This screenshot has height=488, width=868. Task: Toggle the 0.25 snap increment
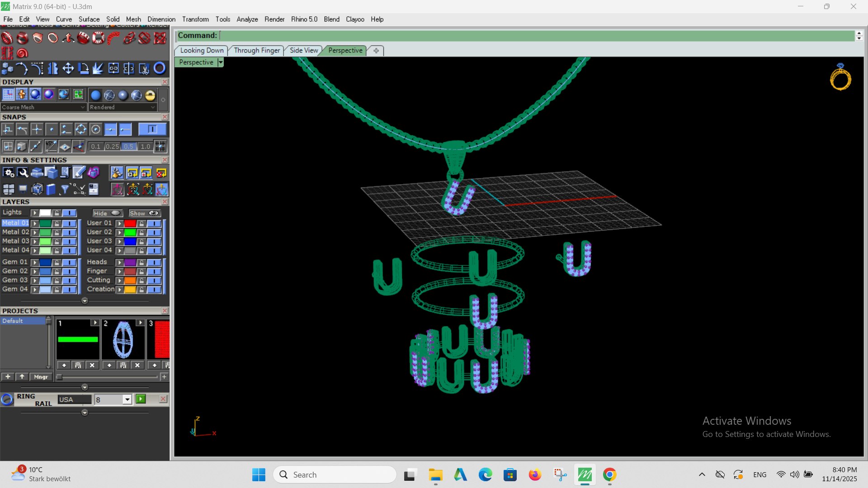(112, 146)
